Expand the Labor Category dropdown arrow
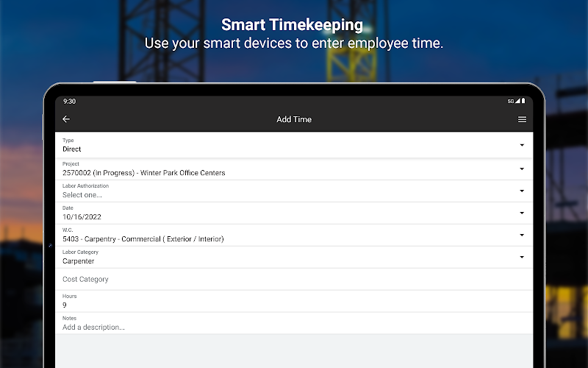Viewport: 588px width, 368px height. [x=522, y=257]
